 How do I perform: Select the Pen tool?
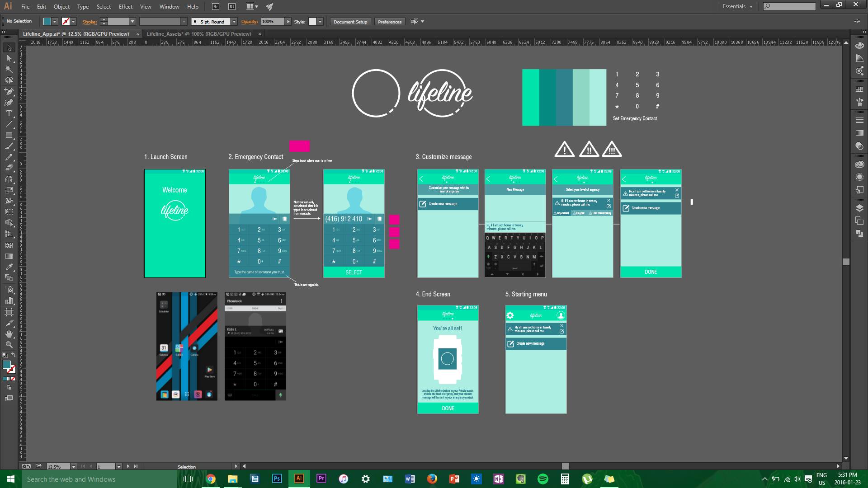(x=9, y=91)
